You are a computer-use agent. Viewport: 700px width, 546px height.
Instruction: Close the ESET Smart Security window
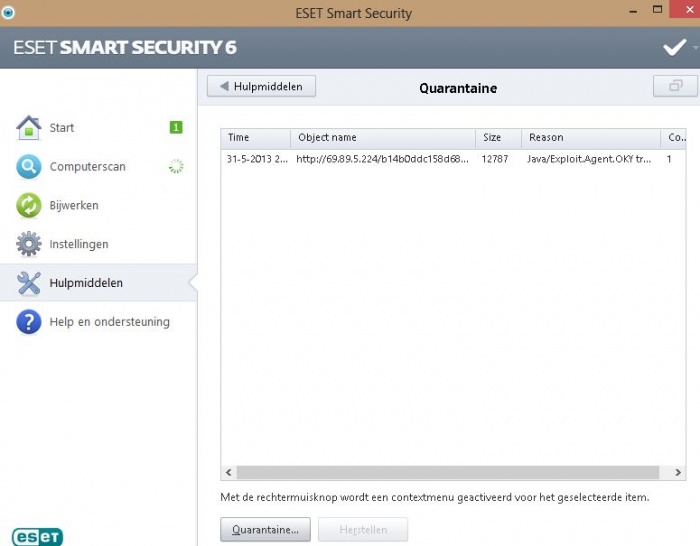click(x=686, y=9)
